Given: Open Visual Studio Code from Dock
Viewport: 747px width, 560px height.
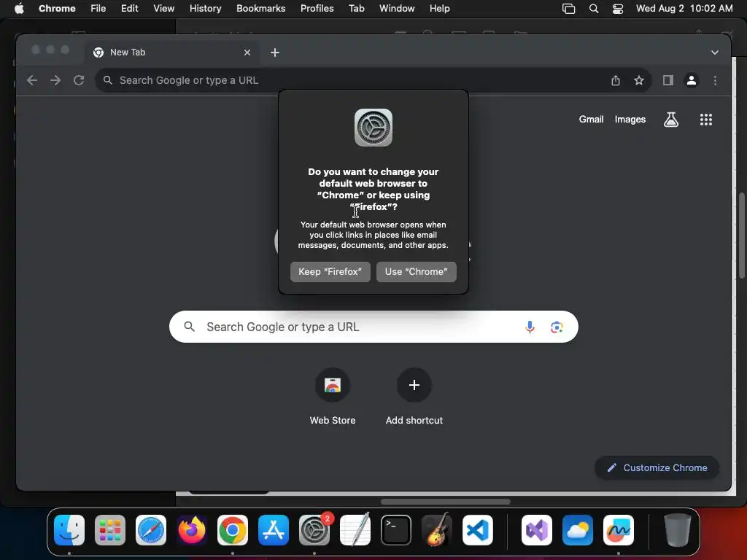Looking at the screenshot, I should (478, 530).
